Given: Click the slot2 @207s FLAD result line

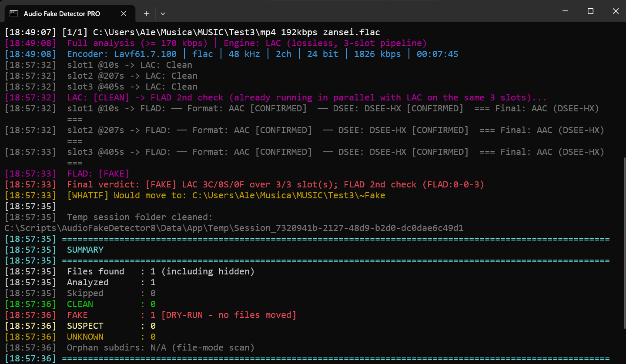Looking at the screenshot, I should 305,135.
